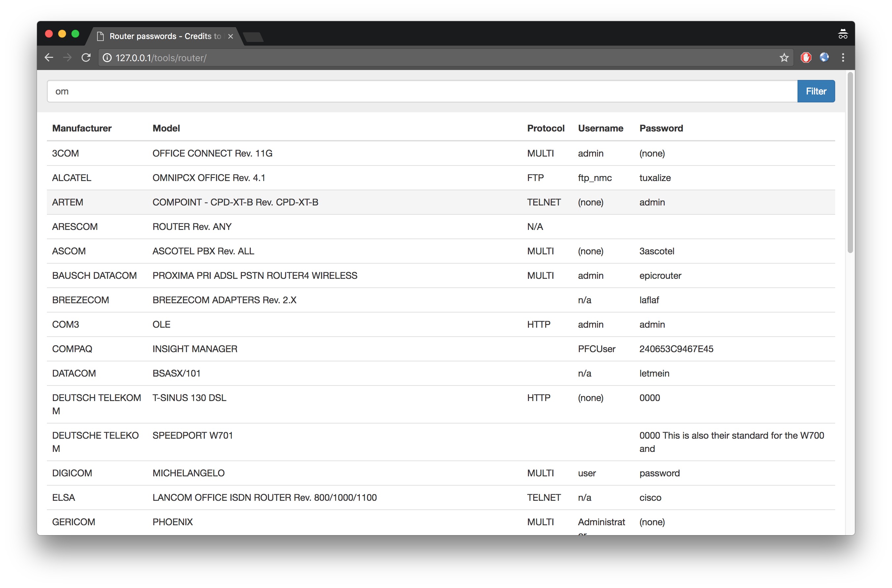Screen dimensions: 892x588
Task: Go back using browser back arrow
Action: coord(49,58)
